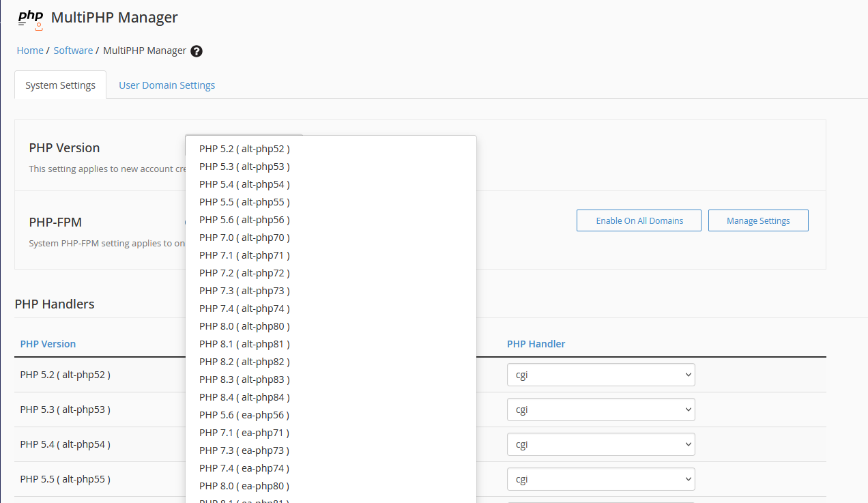The width and height of the screenshot is (868, 503).
Task: Select PHP 8.4 (alt-php84) option
Action: 244,397
